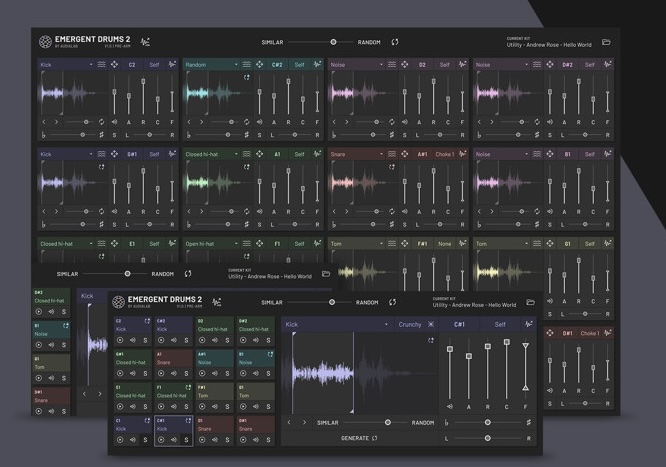The height and width of the screenshot is (467, 666).
Task: Click the folder icon in the large back window header
Action: (x=606, y=42)
